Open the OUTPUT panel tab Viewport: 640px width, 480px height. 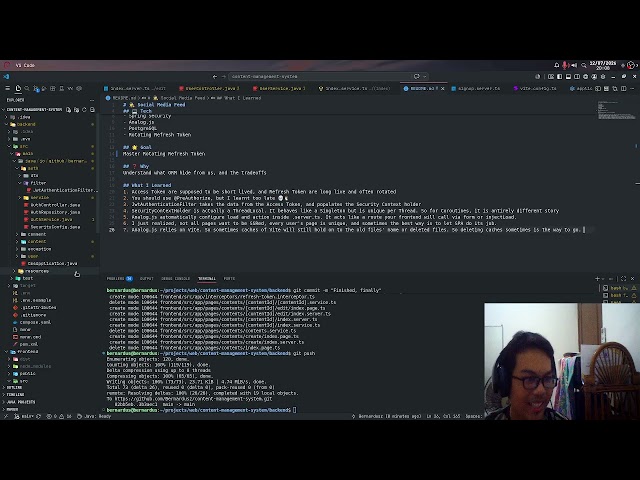coord(147,279)
